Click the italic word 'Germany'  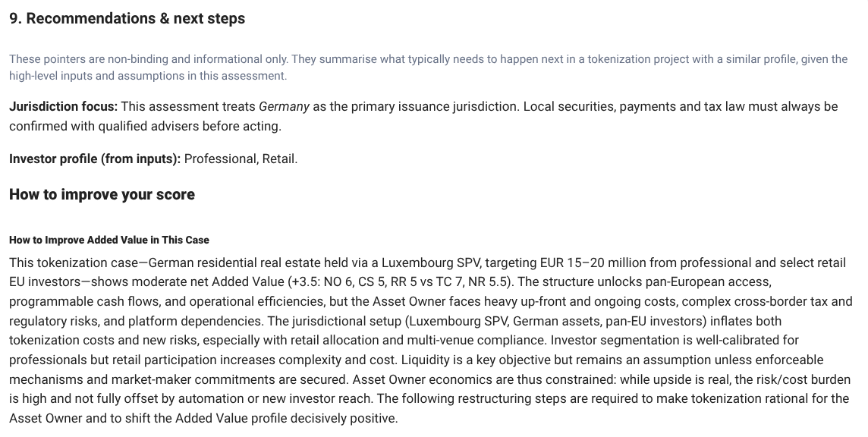pyautogui.click(x=284, y=107)
